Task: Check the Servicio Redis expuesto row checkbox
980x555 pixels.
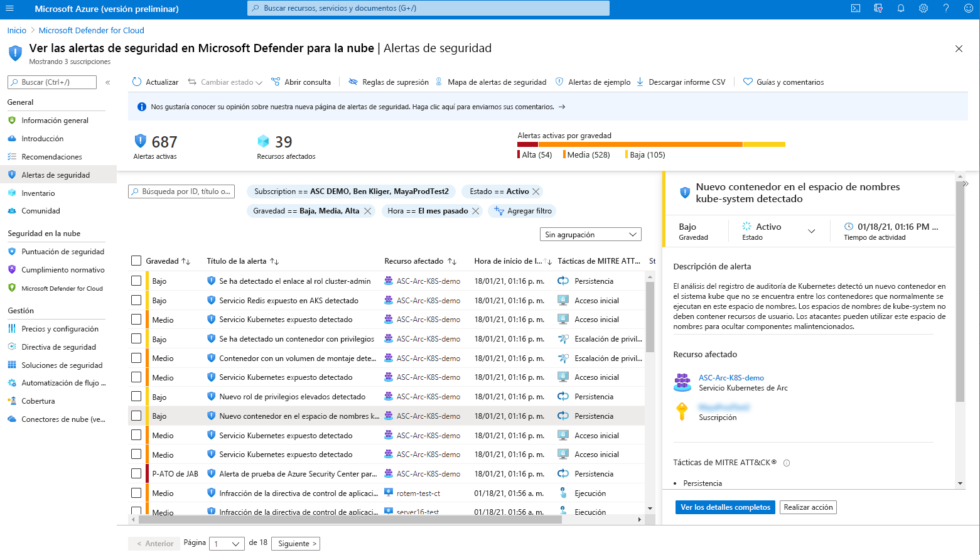Action: tap(136, 300)
